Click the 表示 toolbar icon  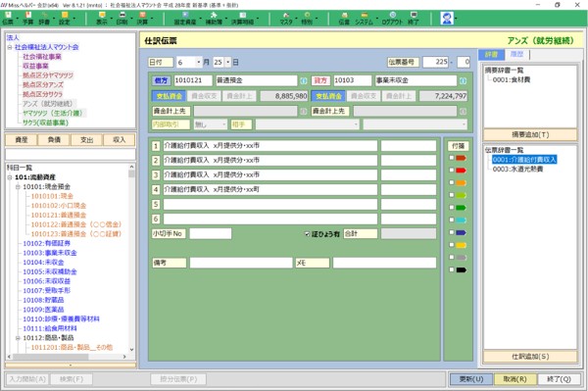pyautogui.click(x=102, y=18)
